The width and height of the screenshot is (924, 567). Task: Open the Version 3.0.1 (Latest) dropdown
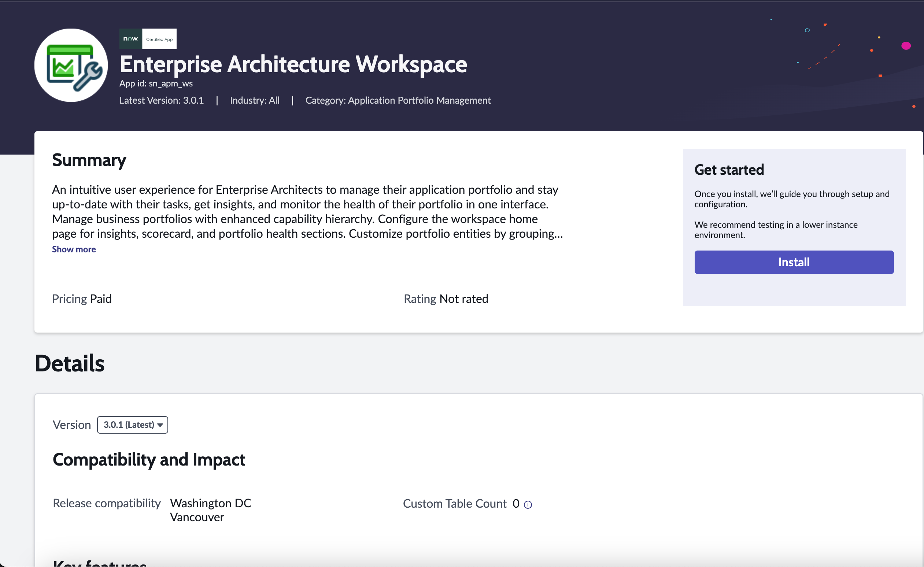pos(132,425)
